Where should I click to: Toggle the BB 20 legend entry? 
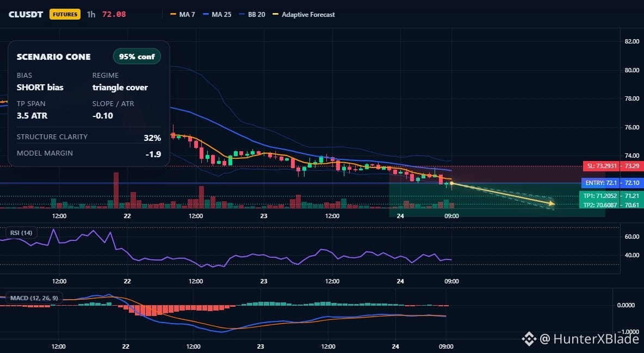point(252,14)
